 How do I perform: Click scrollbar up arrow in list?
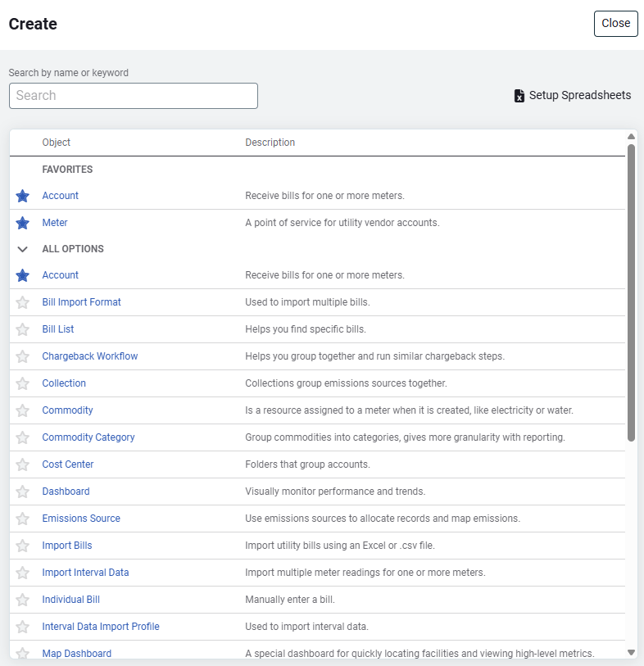pyautogui.click(x=631, y=137)
